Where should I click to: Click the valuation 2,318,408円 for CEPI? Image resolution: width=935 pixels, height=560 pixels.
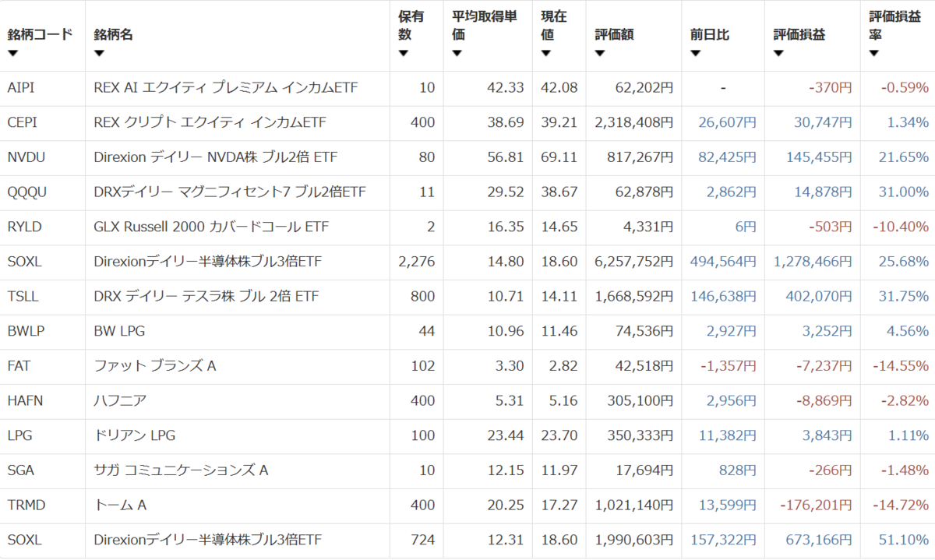click(634, 122)
